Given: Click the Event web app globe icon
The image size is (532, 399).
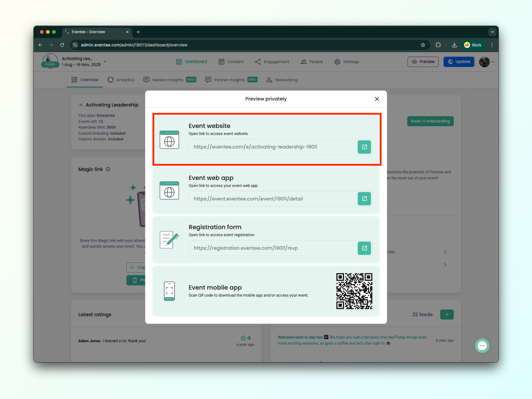Looking at the screenshot, I should [x=169, y=191].
